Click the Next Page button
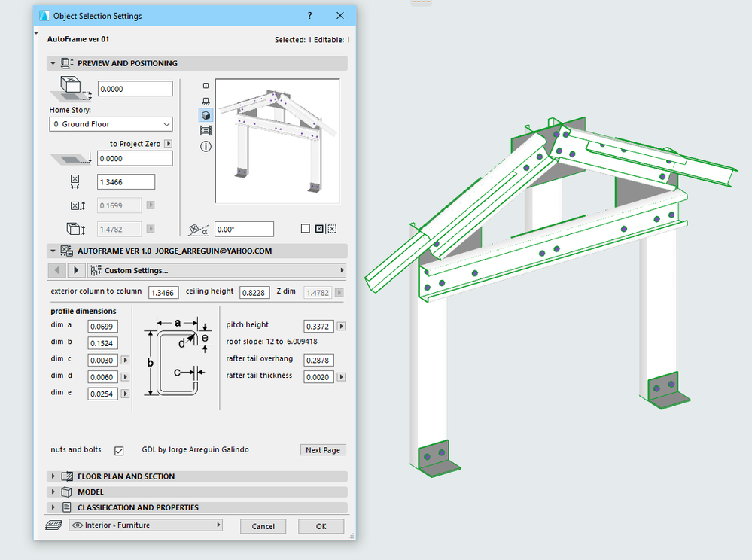Screen dimensions: 752x560 click(x=323, y=450)
